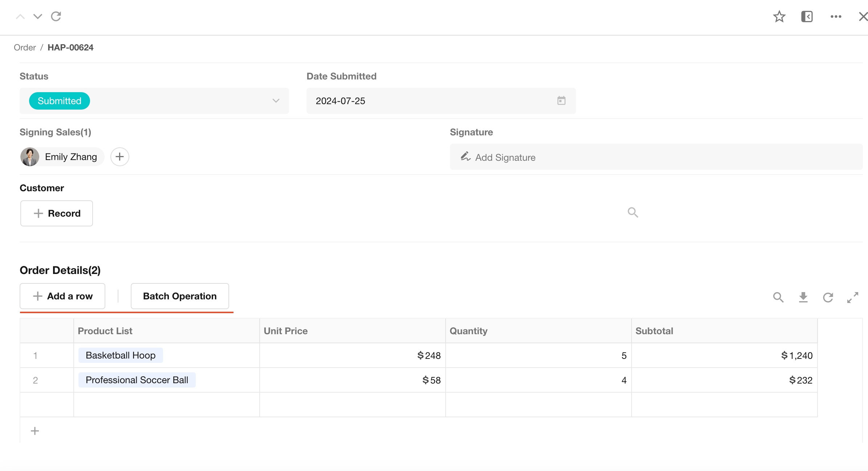Go to next record with the down arrow
The height and width of the screenshot is (471, 868).
[x=38, y=17]
